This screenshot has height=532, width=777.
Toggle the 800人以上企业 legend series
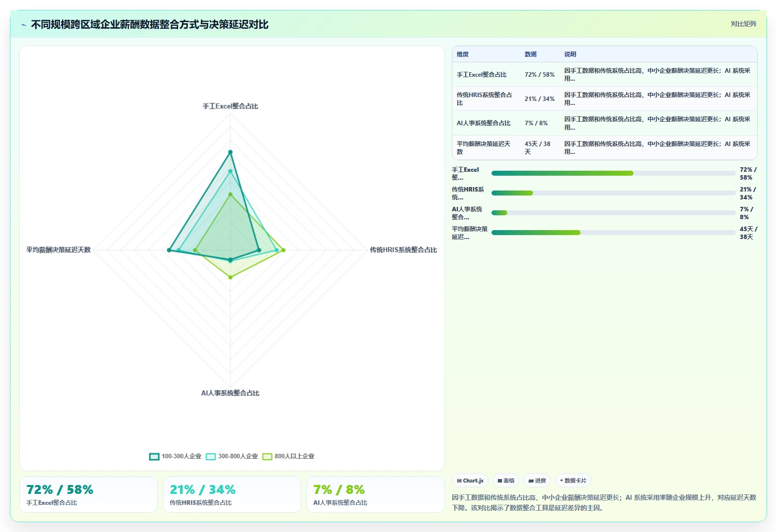tap(289, 456)
